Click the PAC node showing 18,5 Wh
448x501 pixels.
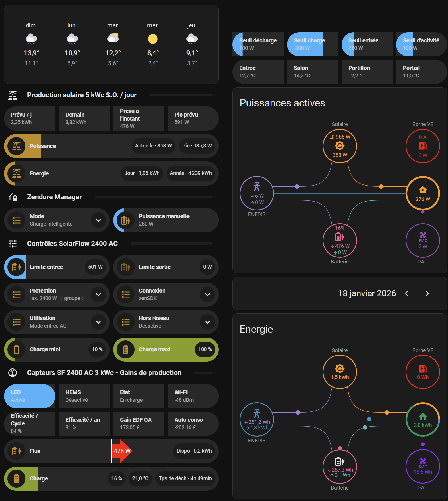click(x=423, y=467)
